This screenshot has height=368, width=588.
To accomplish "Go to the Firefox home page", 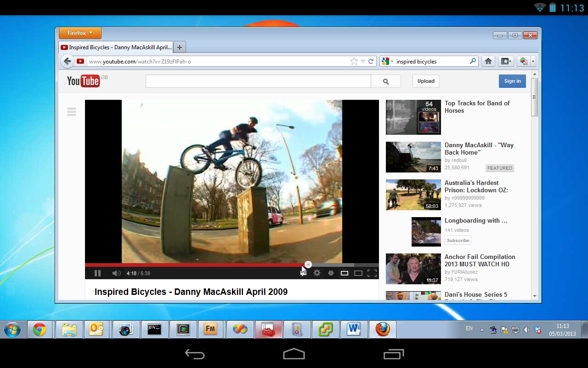I will pos(488,61).
